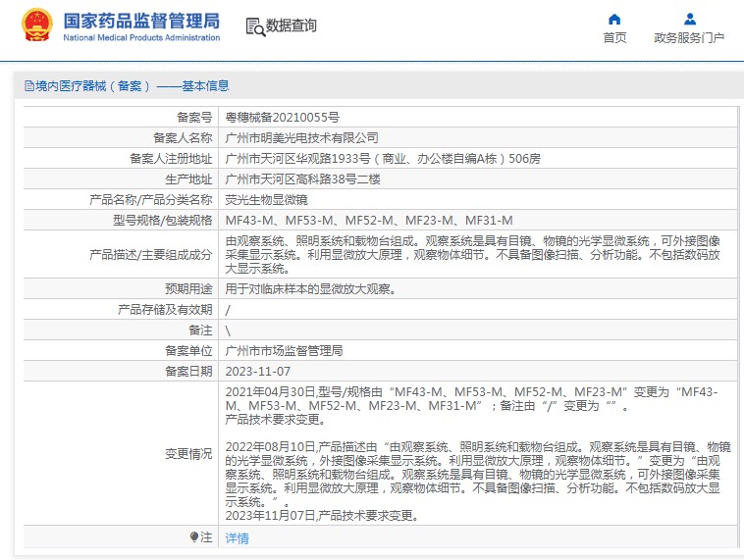Image resolution: width=744 pixels, height=560 pixels.
Task: Click the model list MF43-M、MF53-M row
Action: click(355, 221)
